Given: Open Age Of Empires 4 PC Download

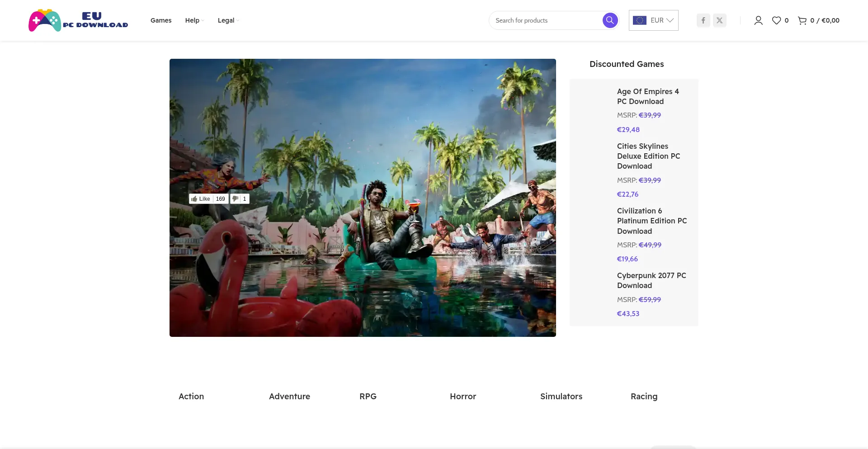Looking at the screenshot, I should 648,96.
